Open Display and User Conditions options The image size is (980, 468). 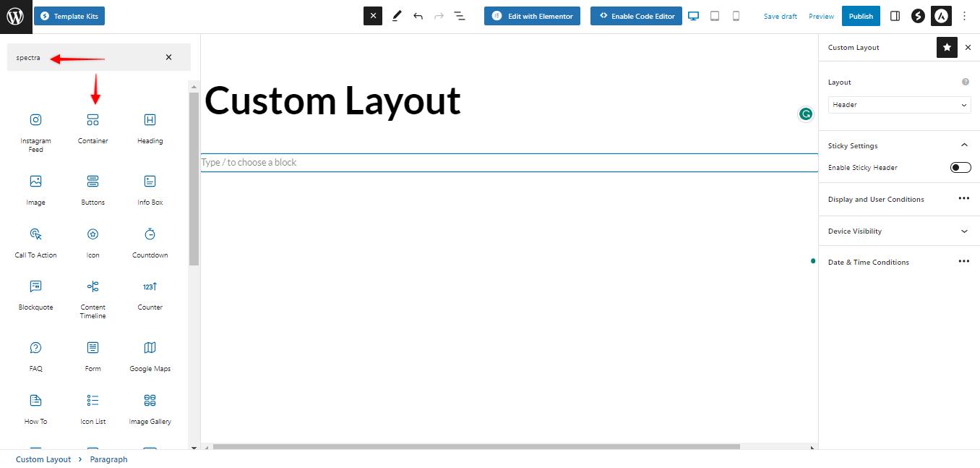pos(963,198)
